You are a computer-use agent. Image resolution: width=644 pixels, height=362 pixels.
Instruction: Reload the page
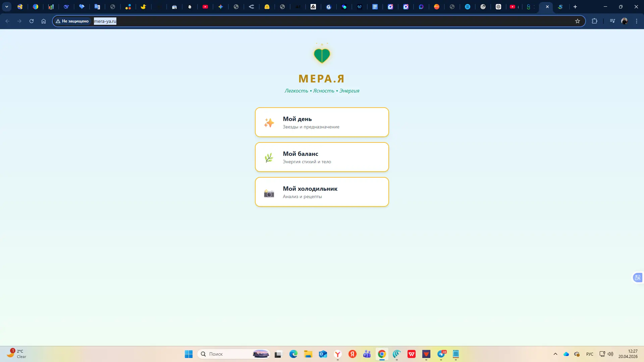tap(32, 21)
